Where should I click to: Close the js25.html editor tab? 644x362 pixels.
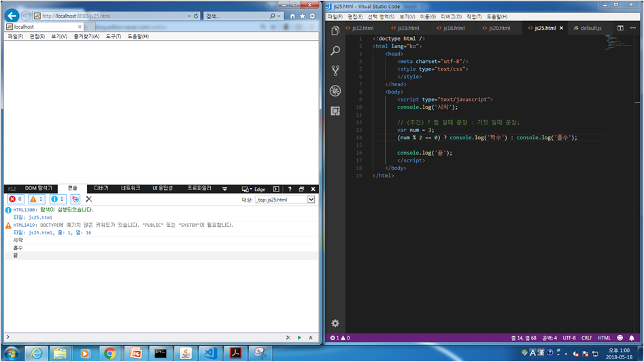(562, 28)
